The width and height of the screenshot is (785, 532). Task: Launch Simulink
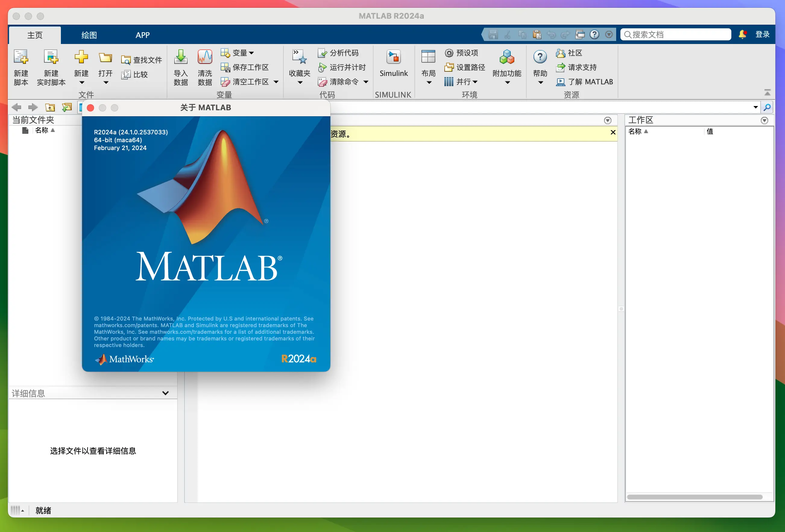[393, 64]
